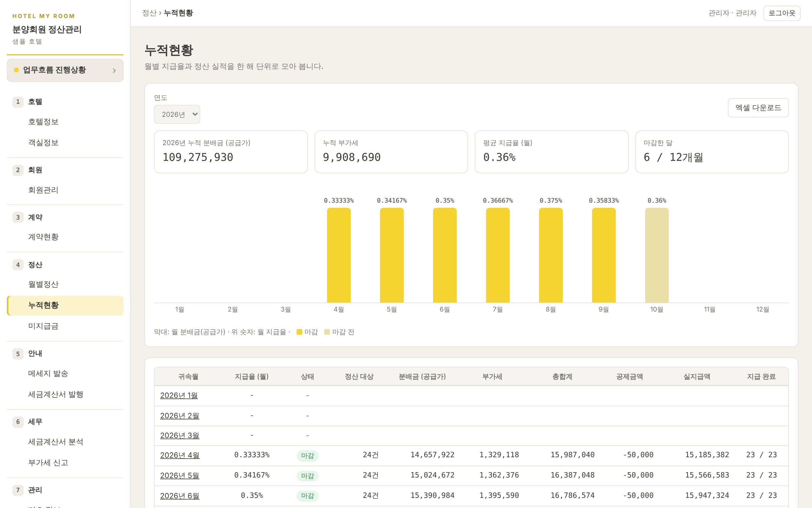Image resolution: width=812 pixels, height=508 pixels.
Task: Click the 2026년 1월 link
Action: click(x=179, y=395)
